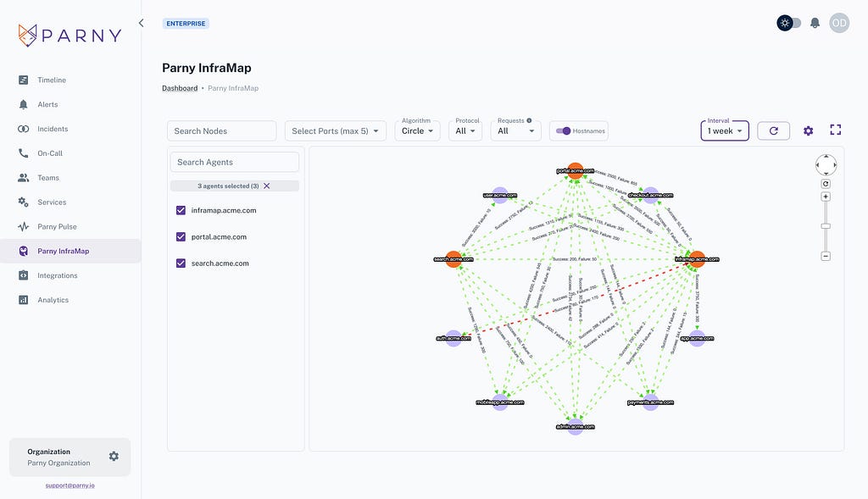
Task: Navigate to Teams
Action: (x=70, y=178)
